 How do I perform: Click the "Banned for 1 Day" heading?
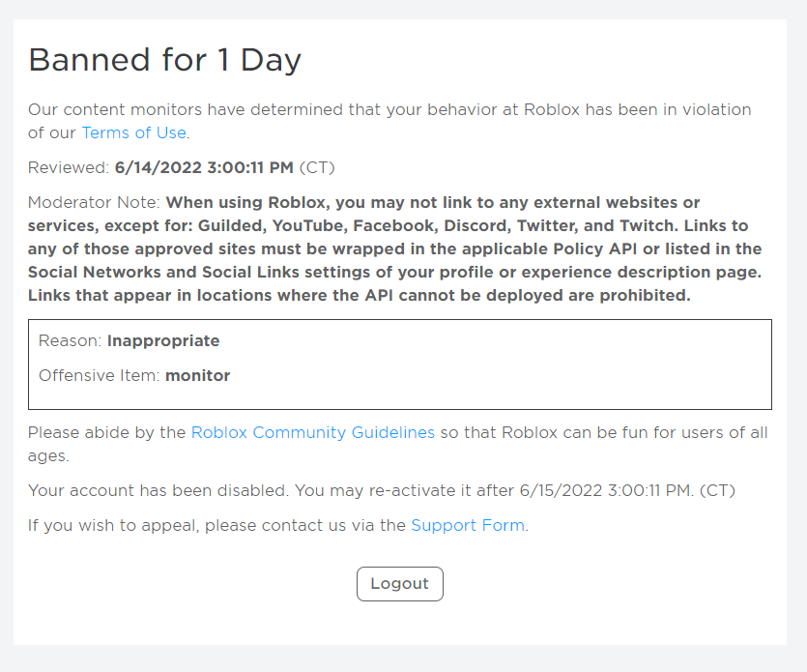coord(165,61)
